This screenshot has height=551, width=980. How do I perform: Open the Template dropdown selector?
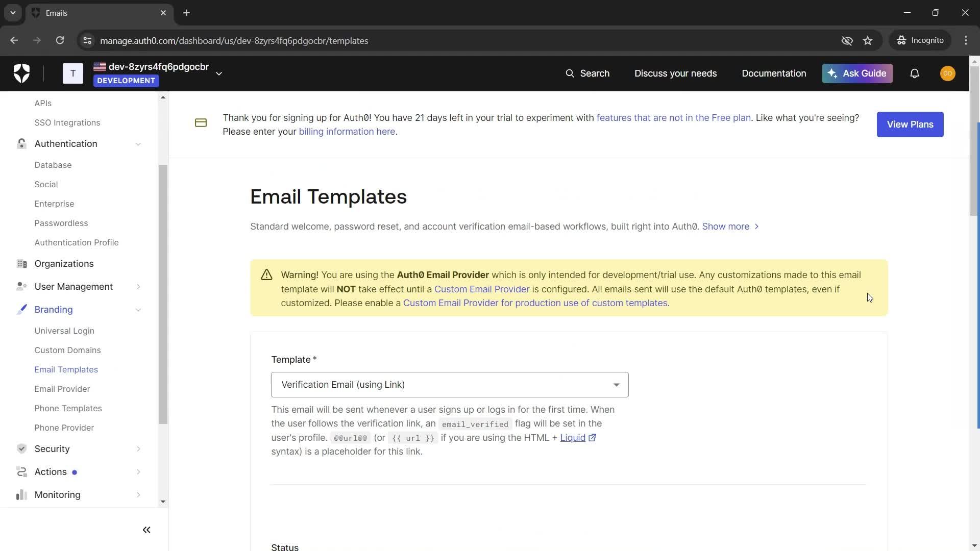[450, 385]
